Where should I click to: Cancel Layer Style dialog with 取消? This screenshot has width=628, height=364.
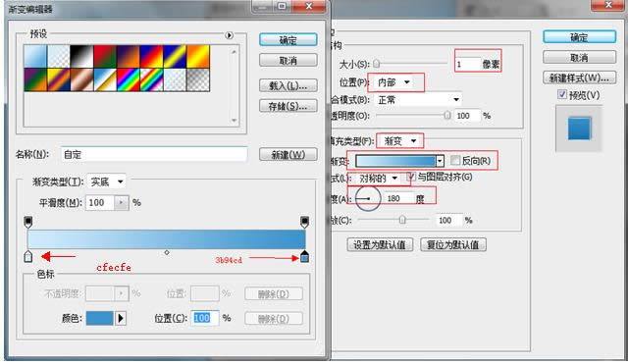[x=579, y=58]
